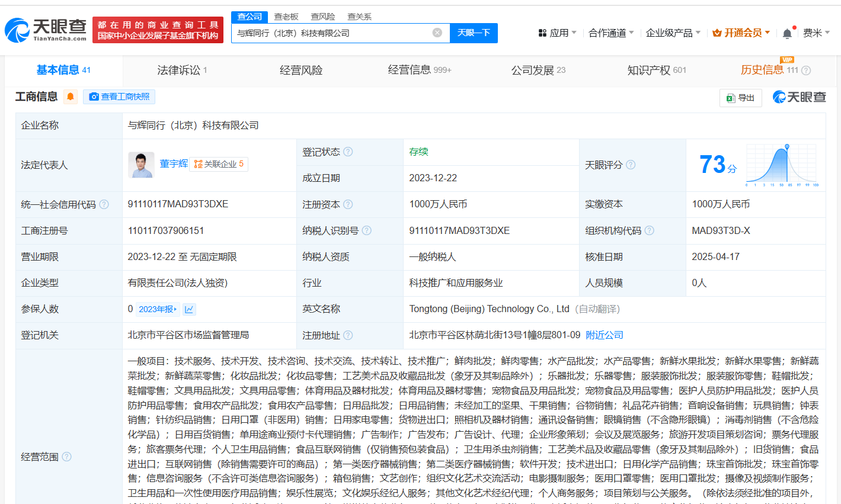The width and height of the screenshot is (841, 504).
Task: Select 历史信息 VIP tab
Action: [x=769, y=70]
